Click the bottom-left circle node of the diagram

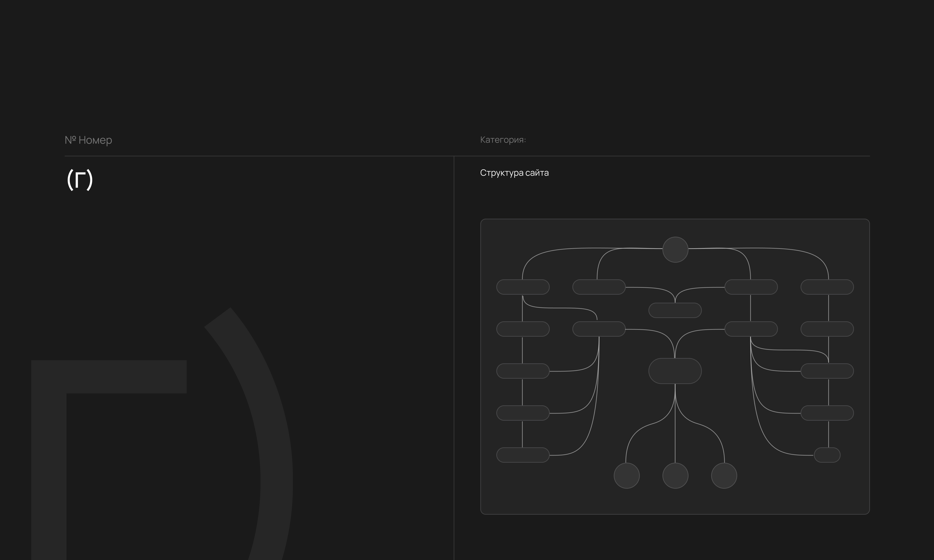pyautogui.click(x=626, y=476)
